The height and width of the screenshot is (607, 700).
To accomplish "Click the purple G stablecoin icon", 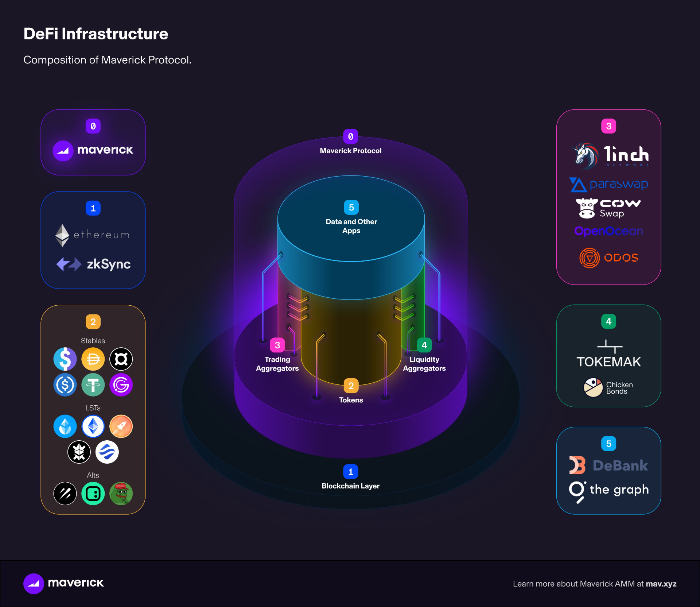I will point(121,385).
